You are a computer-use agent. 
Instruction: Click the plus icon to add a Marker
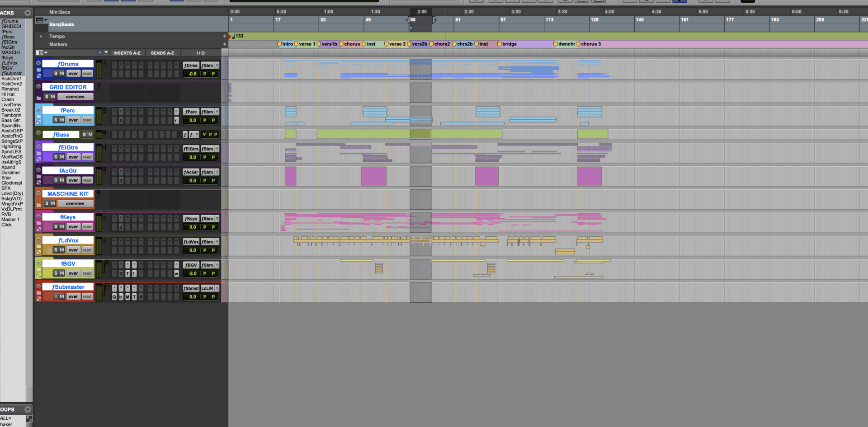225,44
